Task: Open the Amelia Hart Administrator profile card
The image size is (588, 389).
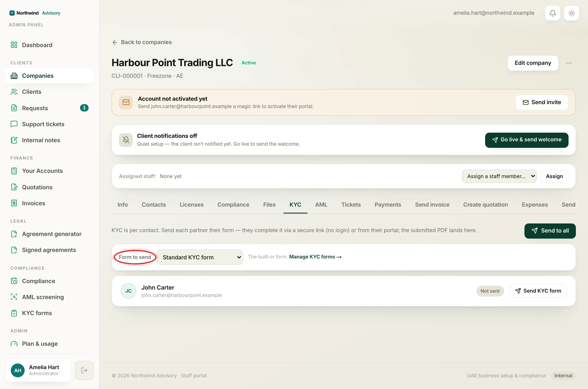Action: point(38,370)
